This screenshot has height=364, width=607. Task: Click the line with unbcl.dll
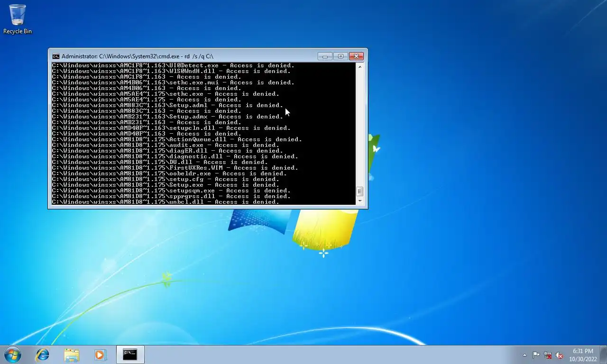[166, 202]
